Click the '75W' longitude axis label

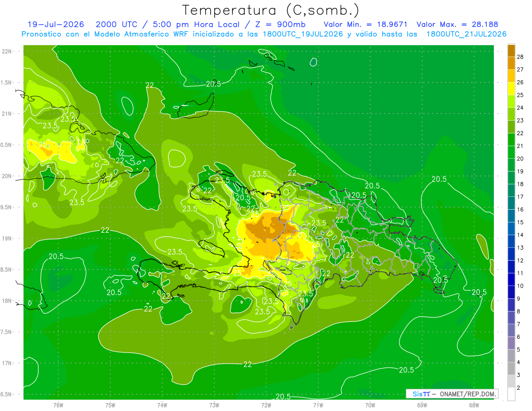pos(110,405)
